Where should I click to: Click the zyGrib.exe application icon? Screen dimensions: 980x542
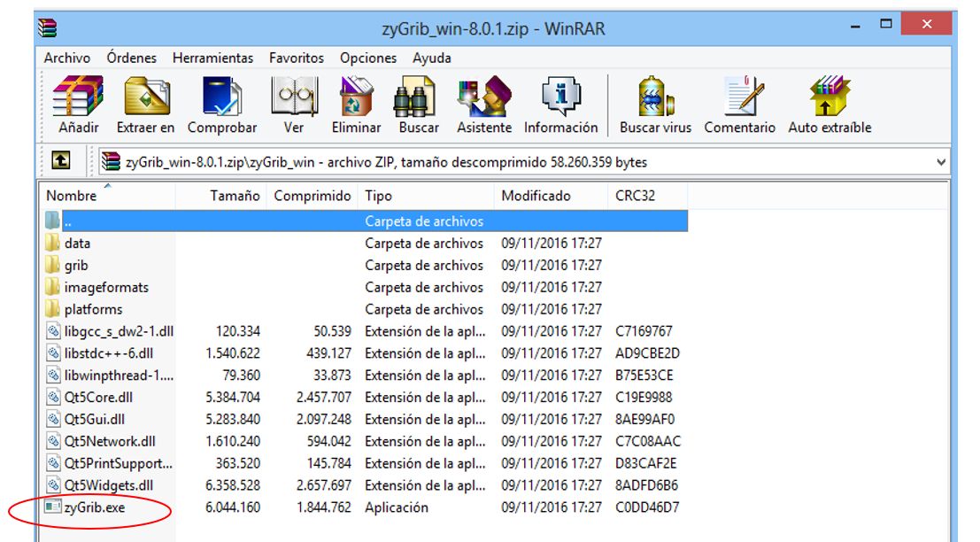tap(53, 507)
